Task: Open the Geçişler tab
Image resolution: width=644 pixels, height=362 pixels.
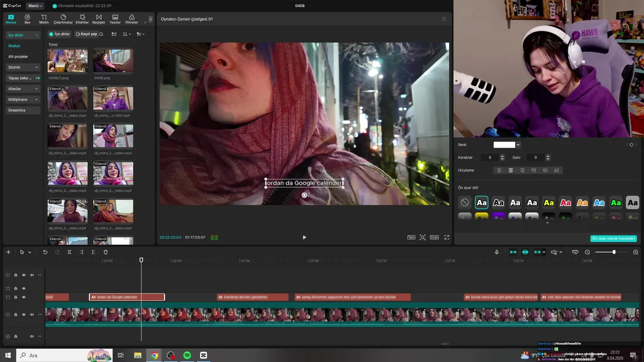Action: pyautogui.click(x=99, y=19)
